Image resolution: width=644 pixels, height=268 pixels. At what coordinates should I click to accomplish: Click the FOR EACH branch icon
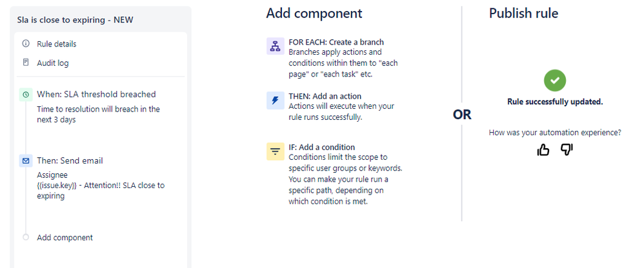(x=276, y=46)
